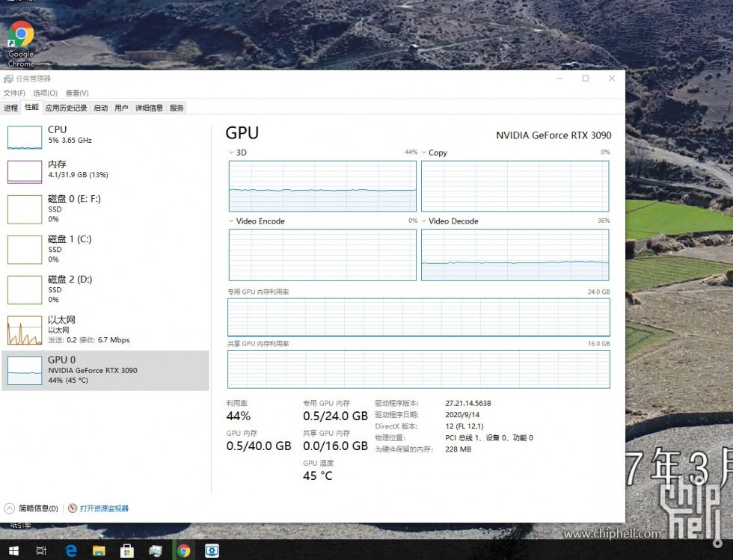The image size is (733, 560).
Task: Click inside the Video Decode graph
Action: point(515,255)
